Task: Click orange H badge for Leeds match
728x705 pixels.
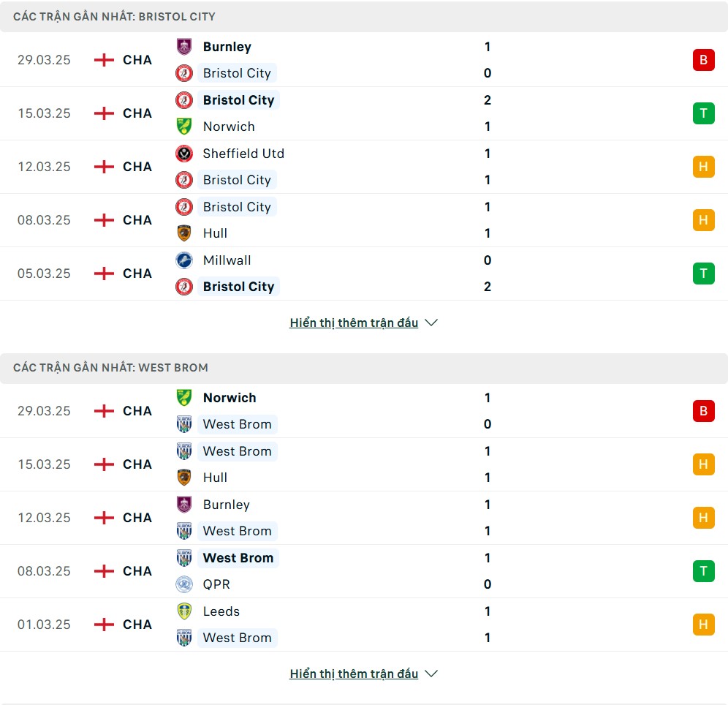Action: [703, 625]
